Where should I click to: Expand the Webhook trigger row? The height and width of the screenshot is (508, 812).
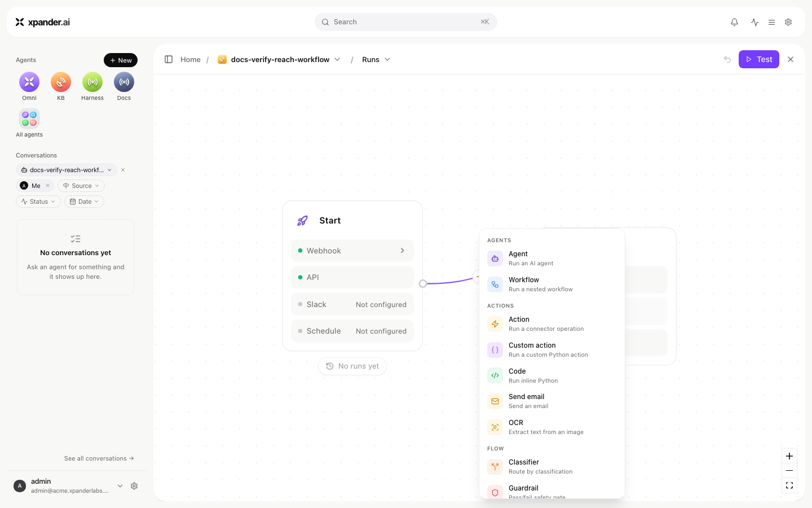pyautogui.click(x=352, y=251)
